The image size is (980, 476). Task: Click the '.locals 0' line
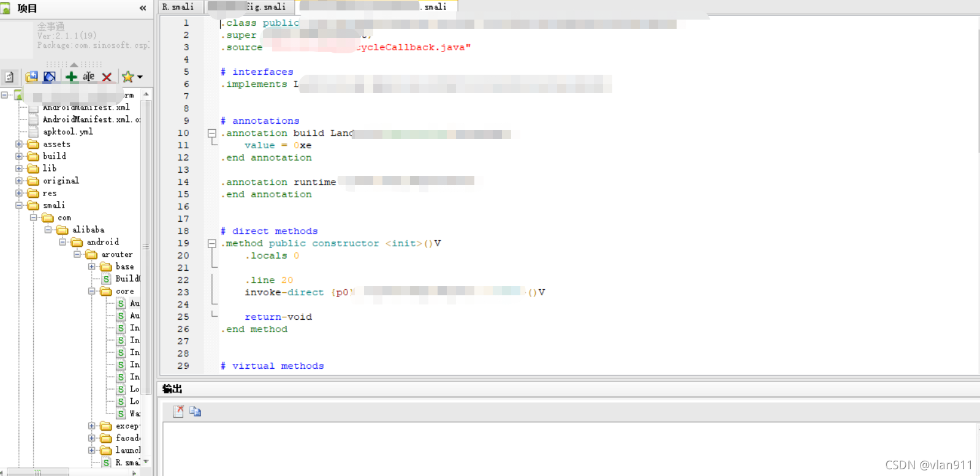tap(272, 255)
